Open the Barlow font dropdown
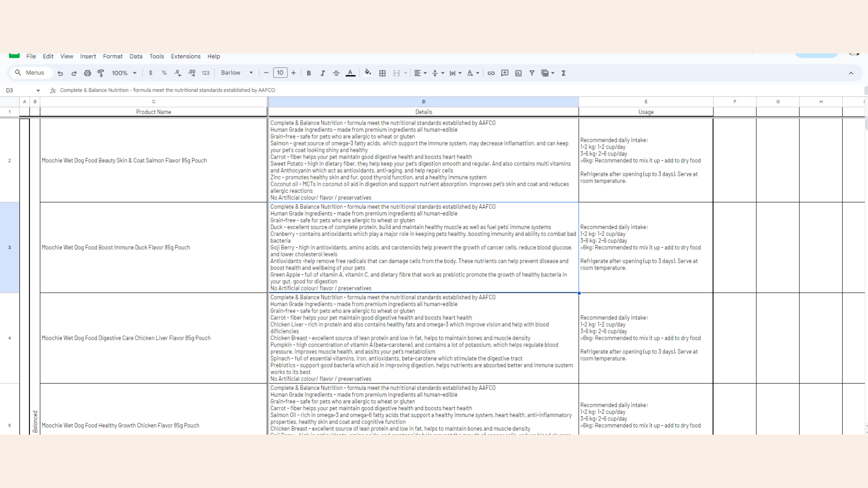This screenshot has height=488, width=868. coord(236,73)
